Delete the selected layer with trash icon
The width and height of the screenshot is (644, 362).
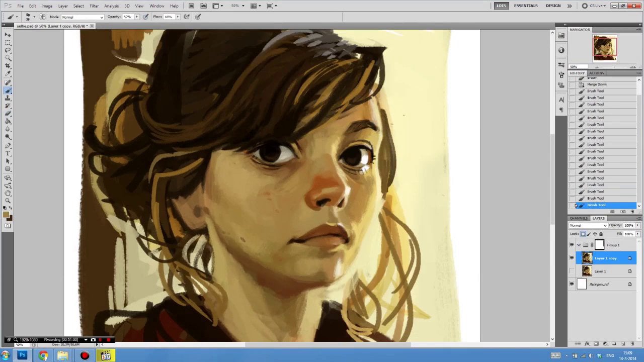pos(632,344)
